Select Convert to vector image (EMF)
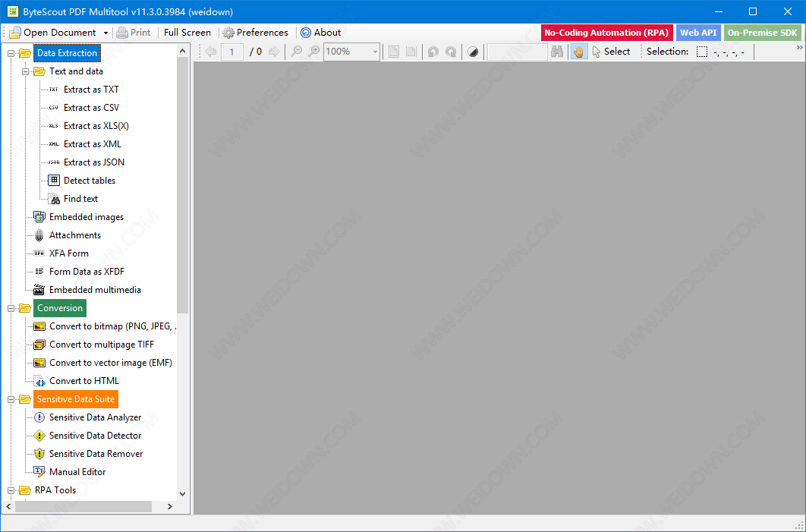 pos(111,363)
